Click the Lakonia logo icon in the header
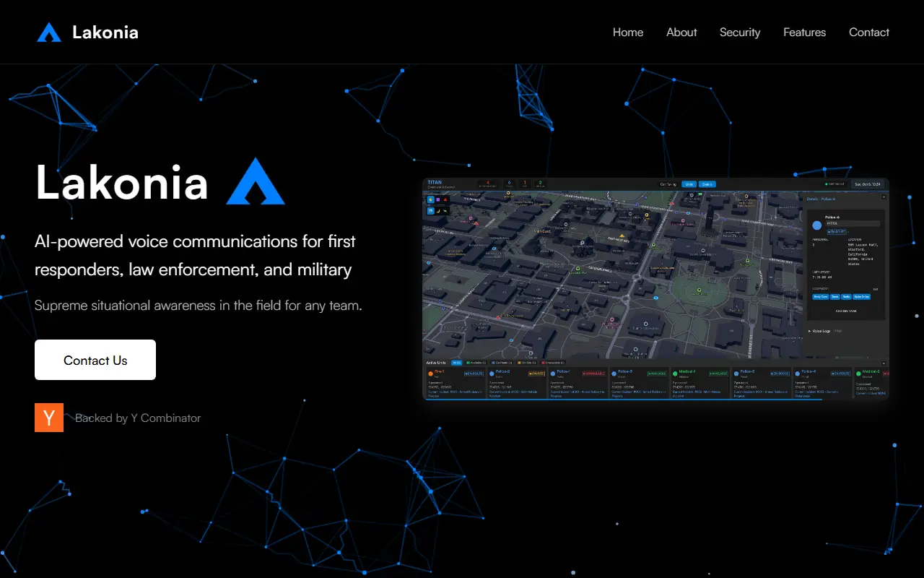This screenshot has width=924, height=578. 49,33
